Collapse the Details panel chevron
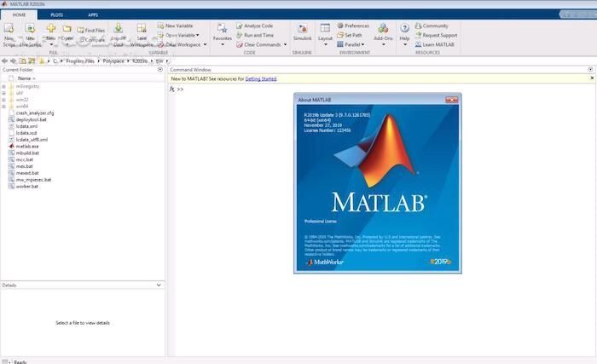 [x=159, y=285]
